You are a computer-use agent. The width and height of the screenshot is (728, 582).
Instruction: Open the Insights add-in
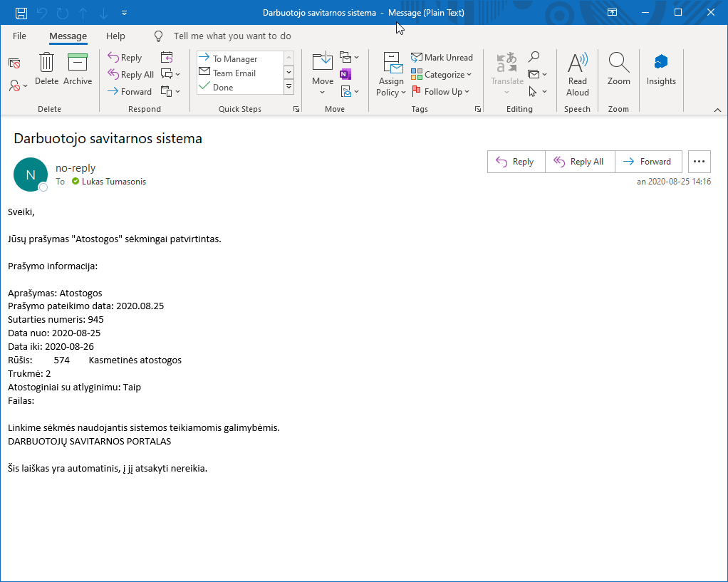point(661,68)
